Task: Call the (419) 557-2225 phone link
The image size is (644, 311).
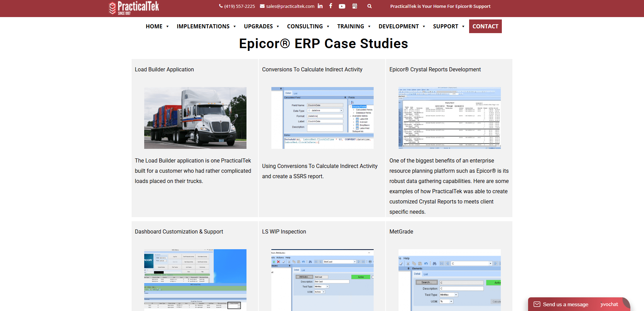Action: (x=240, y=6)
